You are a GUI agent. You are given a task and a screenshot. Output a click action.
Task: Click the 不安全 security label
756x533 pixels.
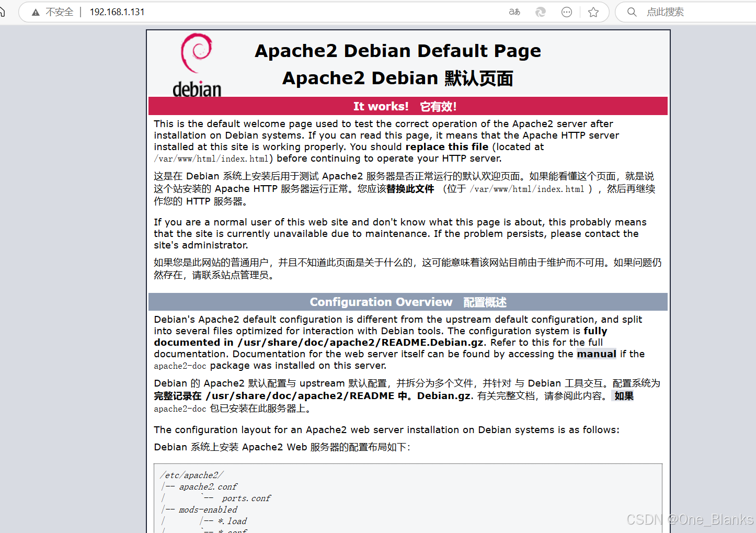pyautogui.click(x=60, y=12)
